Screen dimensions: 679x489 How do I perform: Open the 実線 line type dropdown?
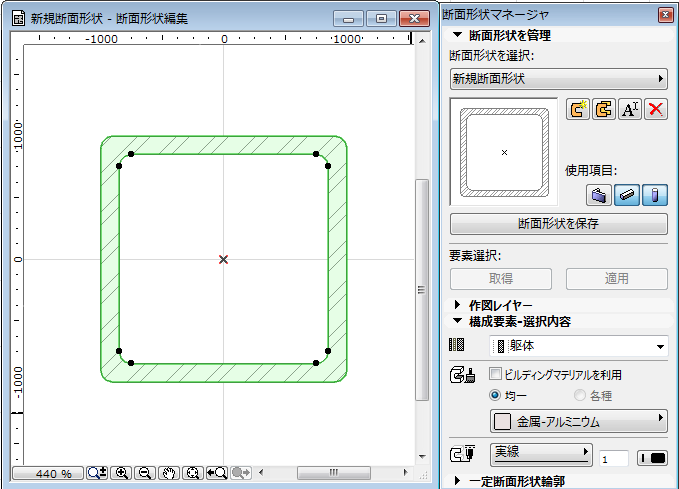pyautogui.click(x=541, y=453)
